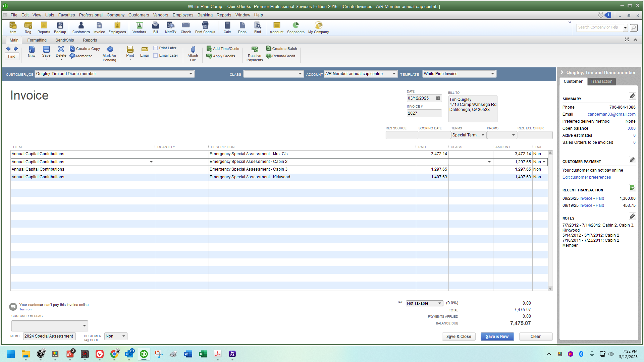The width and height of the screenshot is (644, 362).
Task: Open the MemTx toolbar icon
Action: (x=170, y=27)
